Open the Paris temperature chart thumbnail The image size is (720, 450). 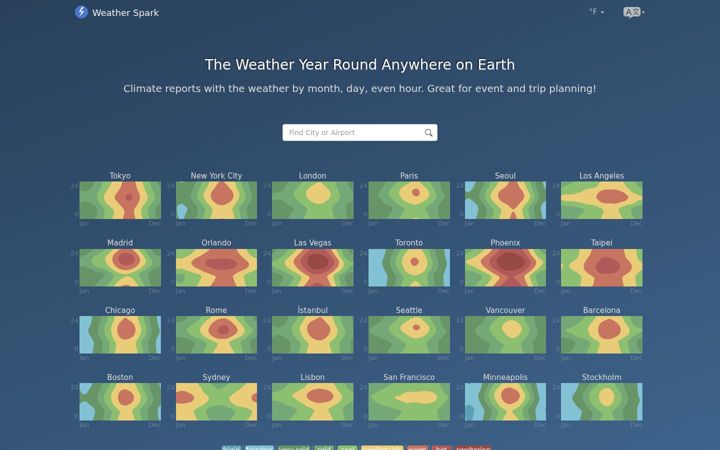tap(409, 200)
